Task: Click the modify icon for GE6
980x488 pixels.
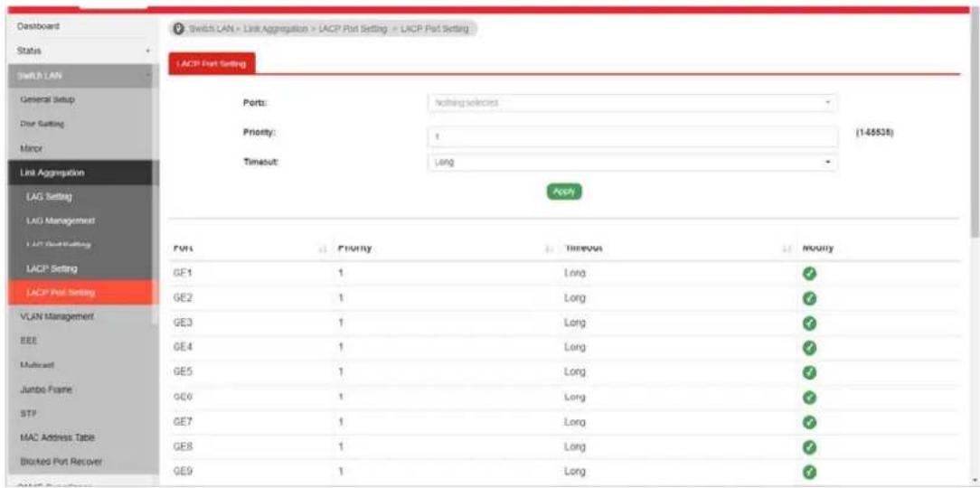Action: [810, 398]
